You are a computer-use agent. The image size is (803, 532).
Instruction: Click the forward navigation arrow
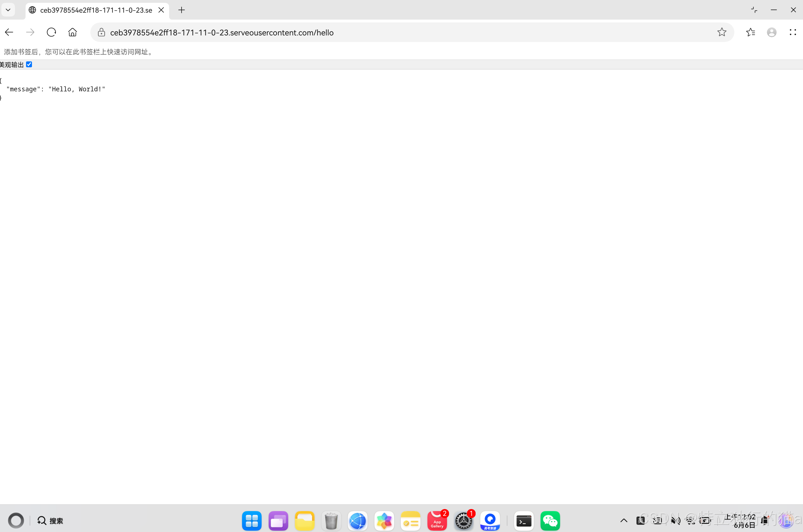click(30, 32)
